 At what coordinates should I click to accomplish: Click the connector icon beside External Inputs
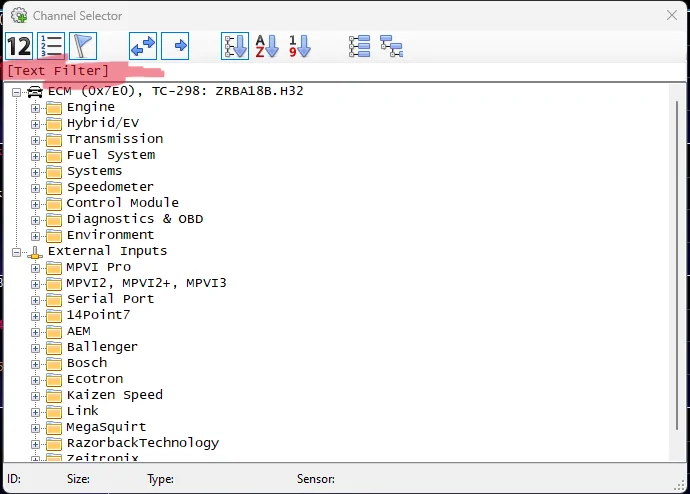[35, 252]
